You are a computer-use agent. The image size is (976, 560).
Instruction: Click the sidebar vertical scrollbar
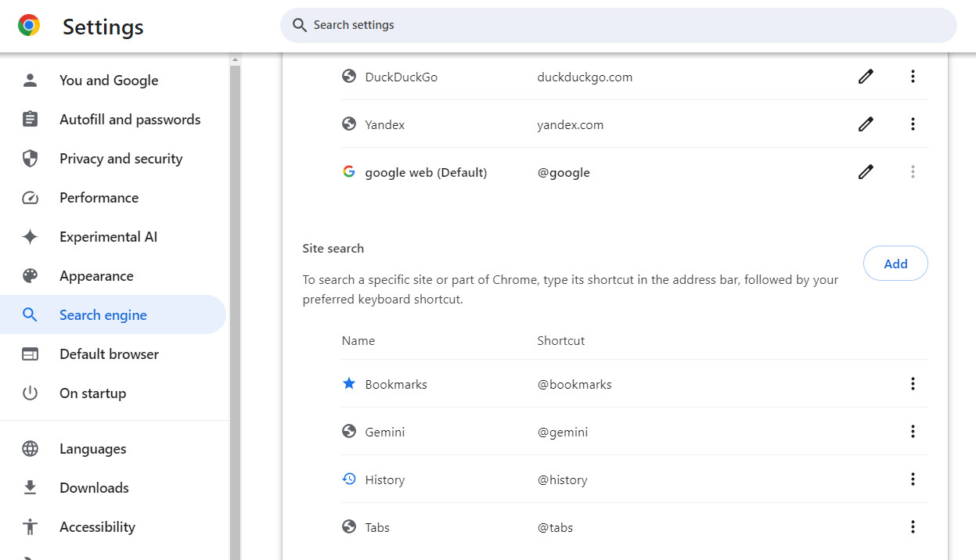click(x=235, y=313)
